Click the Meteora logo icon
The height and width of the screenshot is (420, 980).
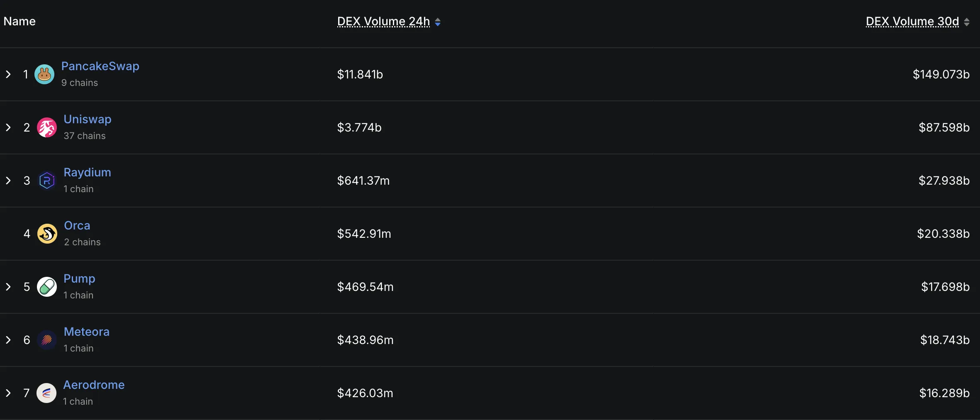47,340
